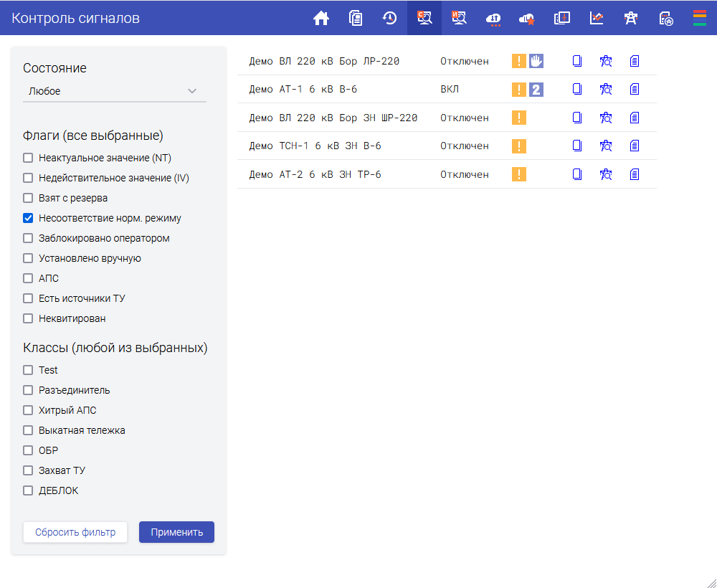Click copy icon for АТ-2 6 кВ ЗН ТР-6
Viewport: 717px width, 588px height.
(x=577, y=174)
